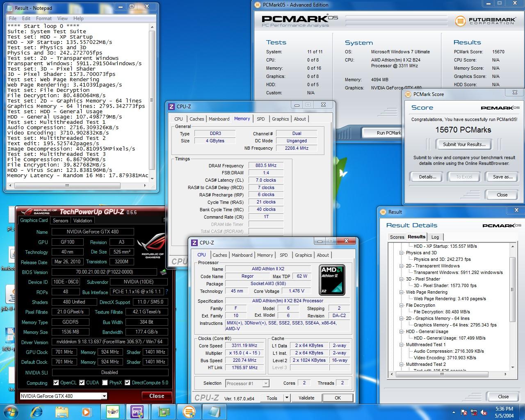Collapse HDD - General Usage node
This screenshot has height=420, width=525.
(402, 332)
